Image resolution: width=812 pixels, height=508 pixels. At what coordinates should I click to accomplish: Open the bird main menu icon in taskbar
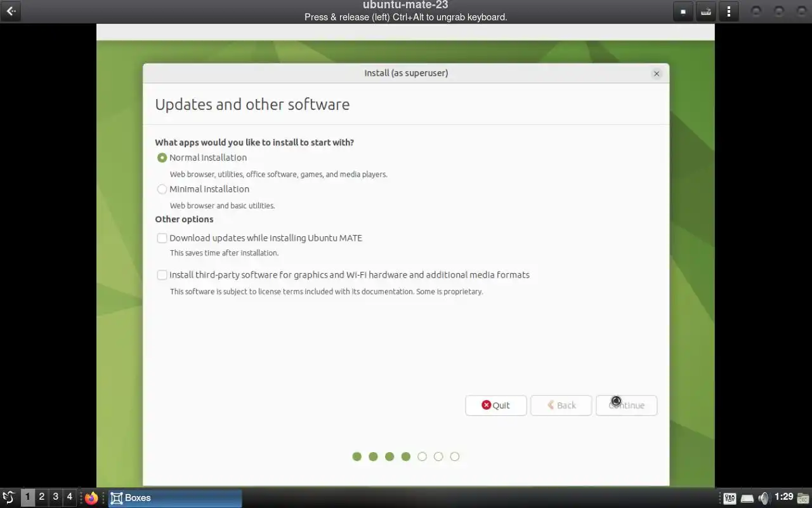8,497
